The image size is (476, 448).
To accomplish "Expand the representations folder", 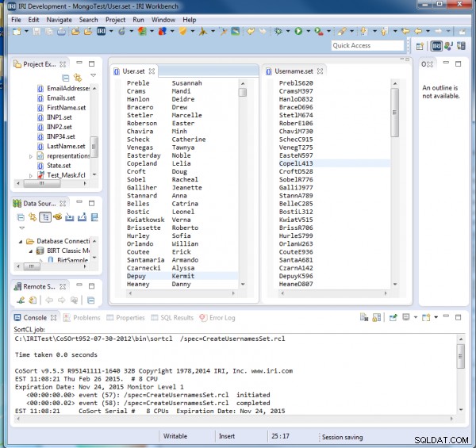I will coord(31,156).
